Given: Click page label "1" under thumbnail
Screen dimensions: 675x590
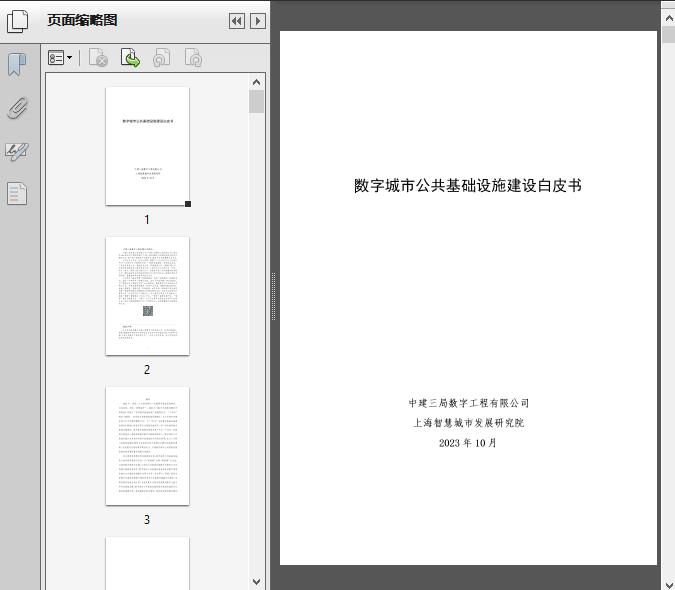Looking at the screenshot, I should click(x=147, y=220).
